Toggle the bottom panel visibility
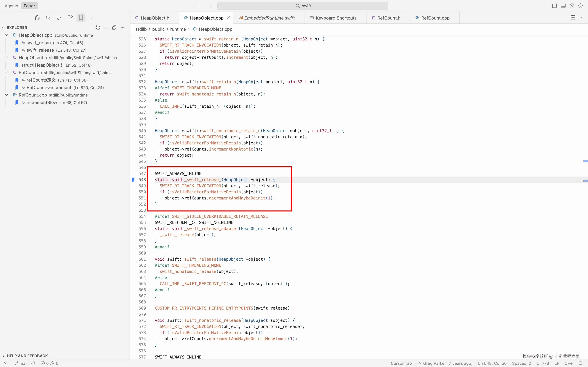Image resolution: width=588 pixels, height=367 pixels. tap(563, 6)
